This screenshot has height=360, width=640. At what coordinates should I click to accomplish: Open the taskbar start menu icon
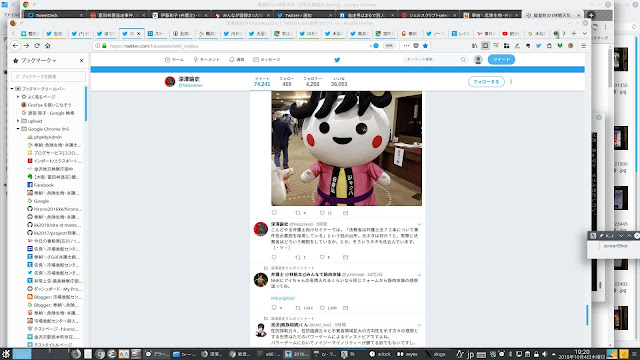[x=6, y=354]
